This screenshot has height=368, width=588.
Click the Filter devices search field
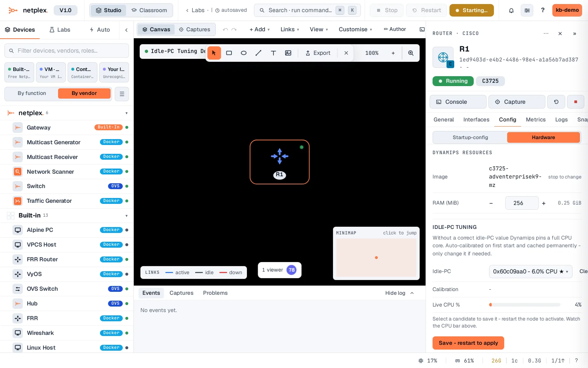67,51
